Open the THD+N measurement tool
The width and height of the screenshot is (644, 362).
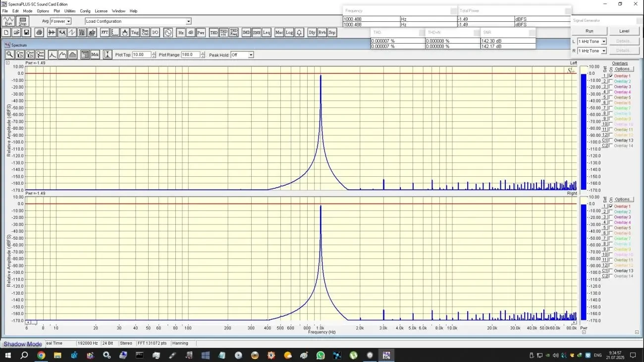[224, 33]
